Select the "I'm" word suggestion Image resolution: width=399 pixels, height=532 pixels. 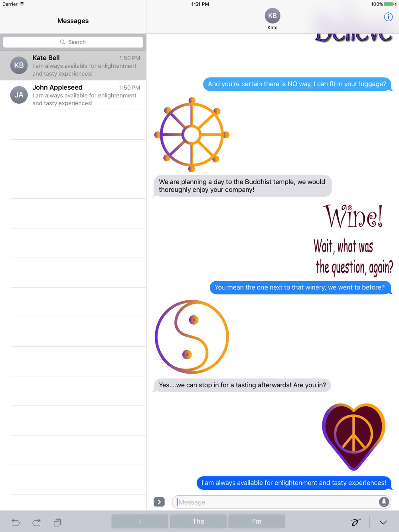(257, 521)
